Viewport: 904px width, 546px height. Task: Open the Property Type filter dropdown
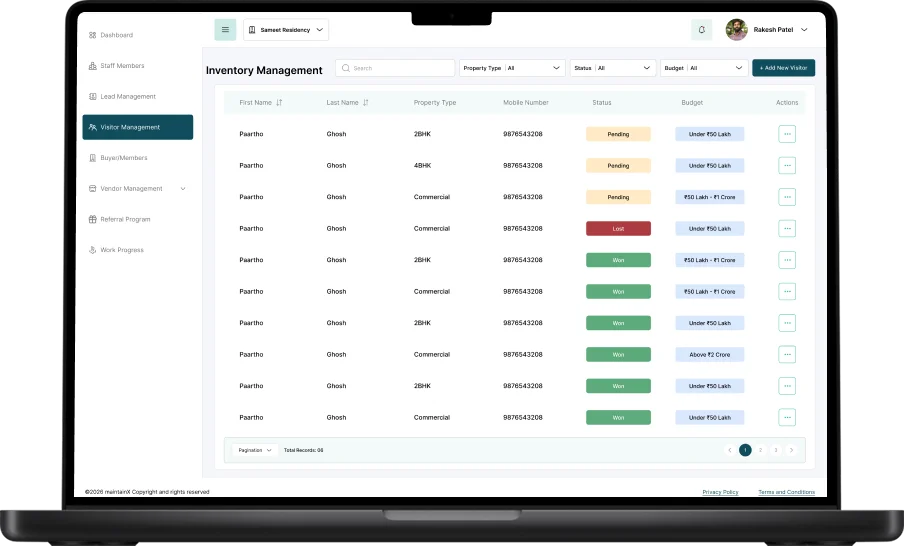pos(512,68)
